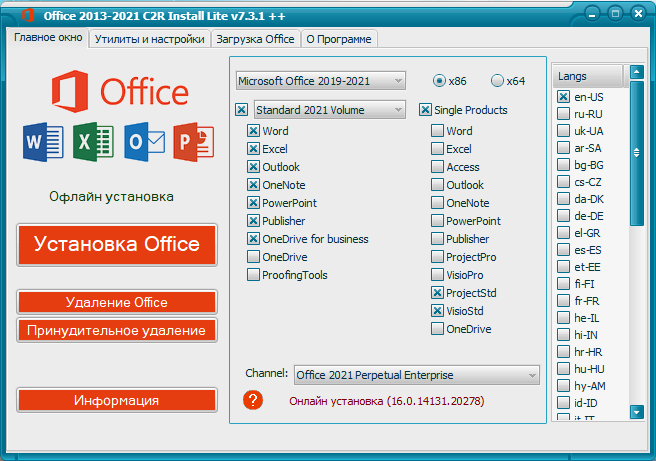Open the Microsoft Office 2019-2021 version dropdown
Viewport: 656px width, 461px height.
(320, 80)
